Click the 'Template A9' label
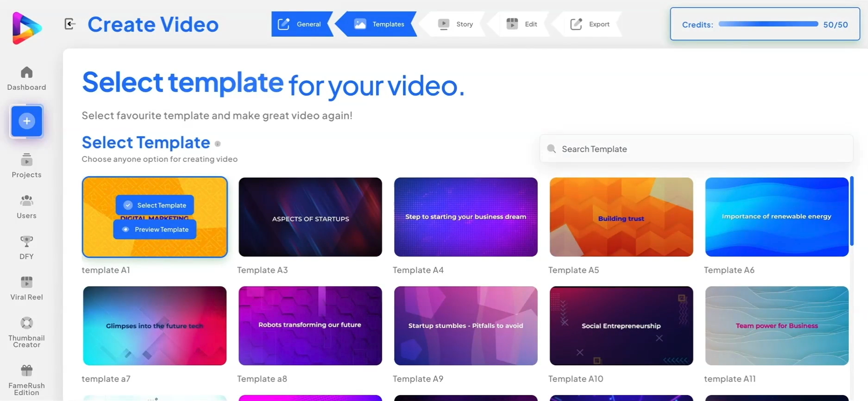This screenshot has width=868, height=401. [418, 379]
